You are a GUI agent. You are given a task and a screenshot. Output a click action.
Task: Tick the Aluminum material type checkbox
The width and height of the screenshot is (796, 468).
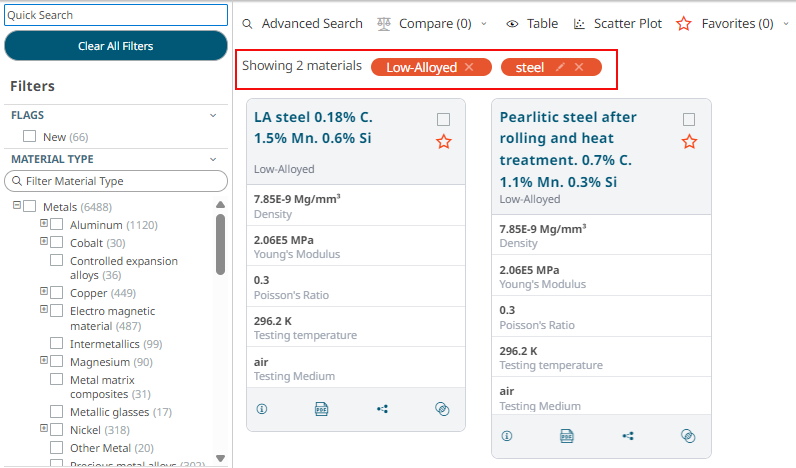tap(56, 224)
